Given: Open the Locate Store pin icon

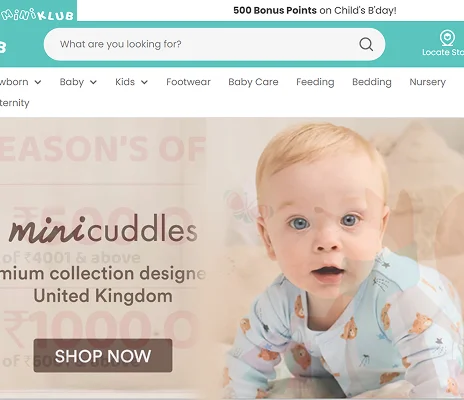Looking at the screenshot, I should pyautogui.click(x=447, y=38).
